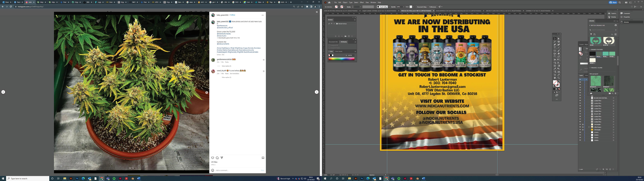Select the Hand tool
This screenshot has width=644, height=181.
coord(555,78)
